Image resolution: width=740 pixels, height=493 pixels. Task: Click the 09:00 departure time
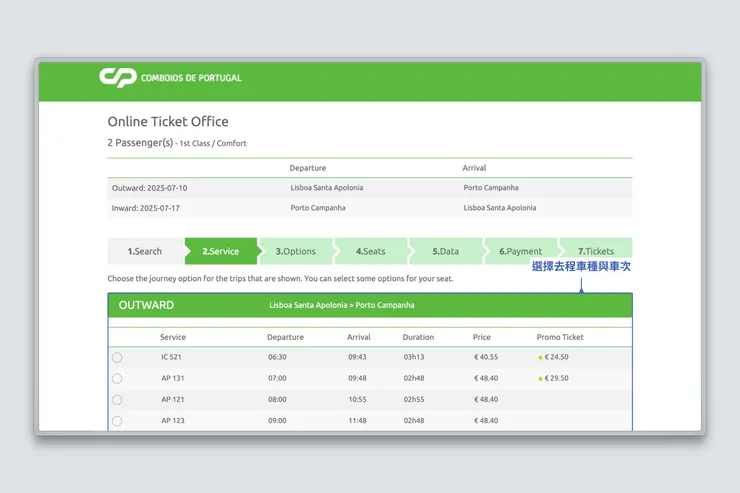[x=278, y=421]
